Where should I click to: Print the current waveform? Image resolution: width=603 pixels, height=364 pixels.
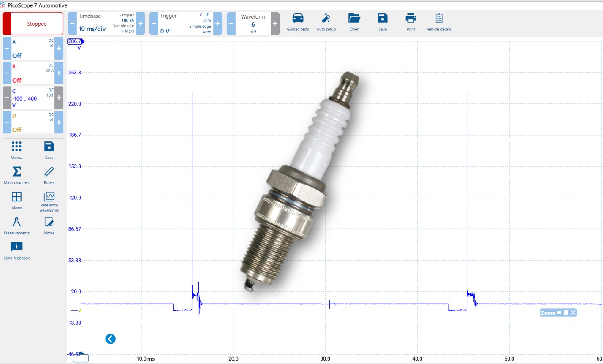(x=410, y=22)
